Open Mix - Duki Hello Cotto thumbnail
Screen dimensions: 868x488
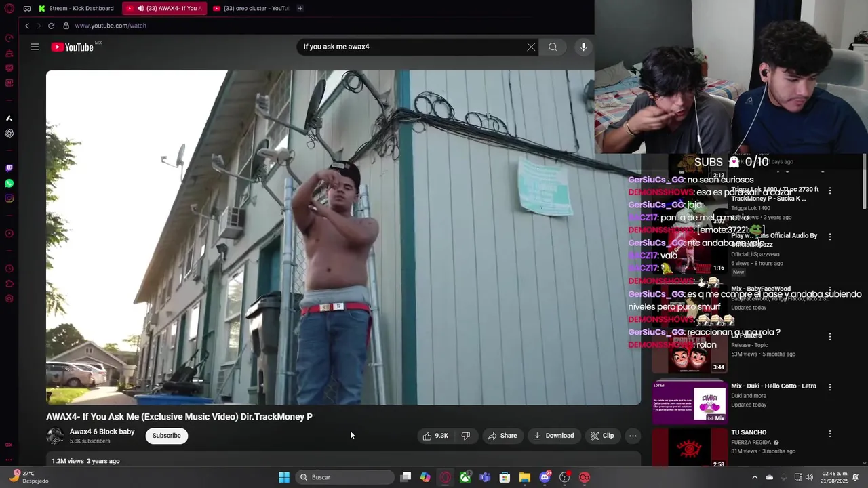(x=690, y=402)
